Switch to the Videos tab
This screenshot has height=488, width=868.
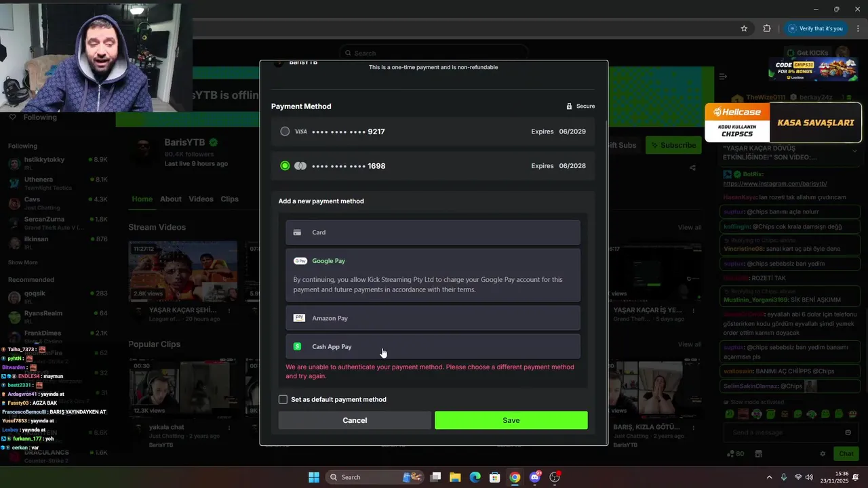pos(201,199)
